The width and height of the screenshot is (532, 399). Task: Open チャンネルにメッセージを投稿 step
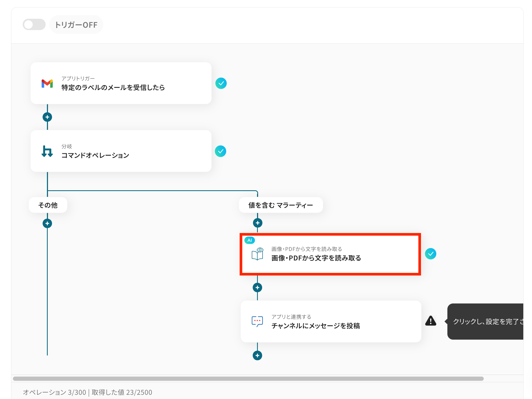pyautogui.click(x=331, y=321)
